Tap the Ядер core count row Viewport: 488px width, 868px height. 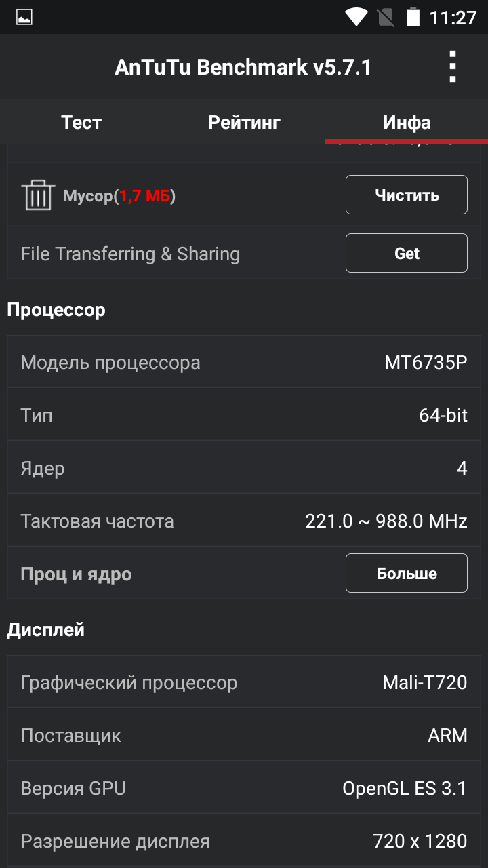244,468
